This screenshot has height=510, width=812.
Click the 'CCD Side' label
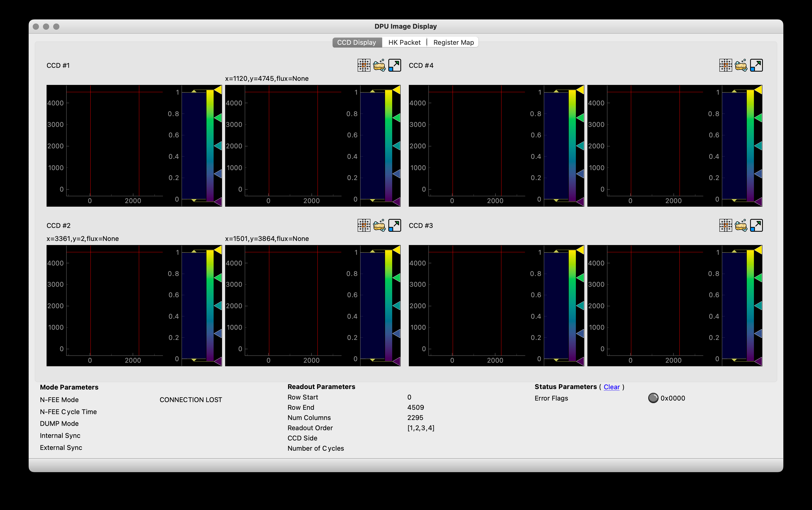coord(302,438)
